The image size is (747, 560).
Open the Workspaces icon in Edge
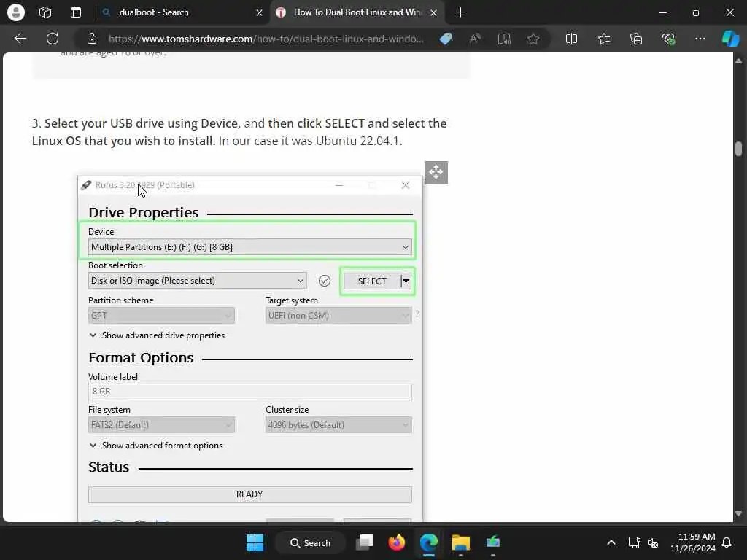(45, 12)
